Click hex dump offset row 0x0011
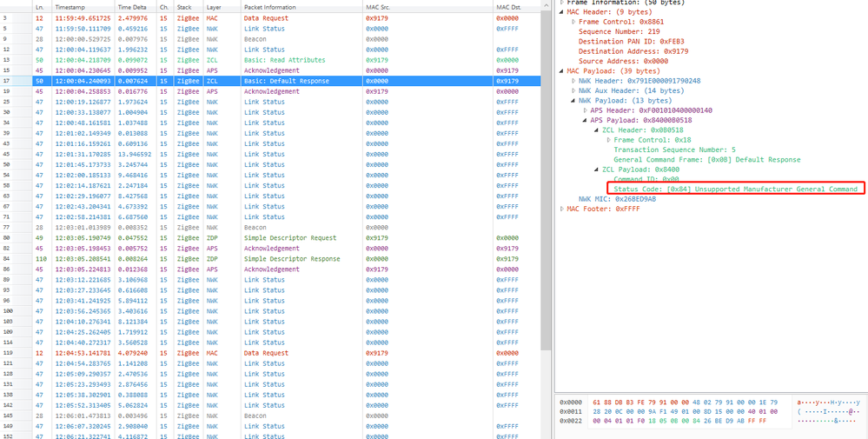Screen dimensions: 868x439 (x=571, y=411)
